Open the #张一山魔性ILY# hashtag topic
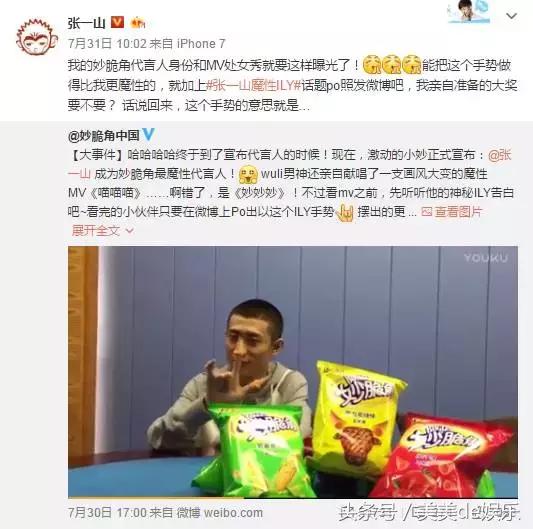The height and width of the screenshot is (529, 533). (x=254, y=85)
